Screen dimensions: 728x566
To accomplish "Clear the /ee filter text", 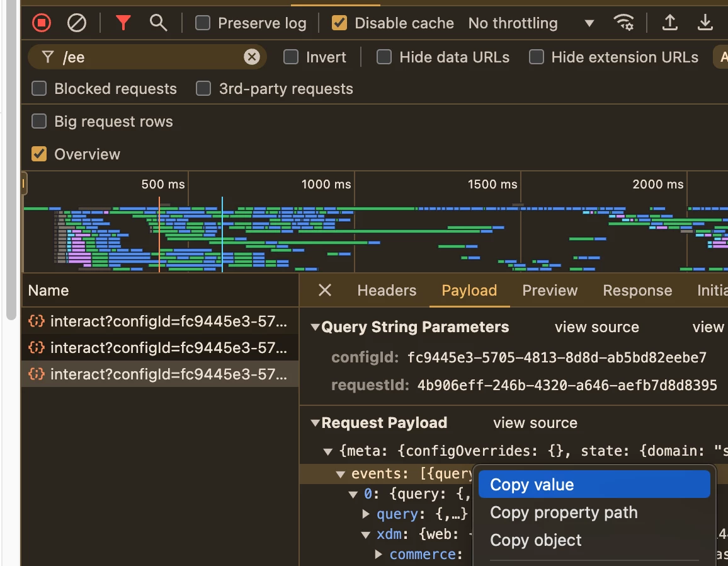I will click(252, 57).
